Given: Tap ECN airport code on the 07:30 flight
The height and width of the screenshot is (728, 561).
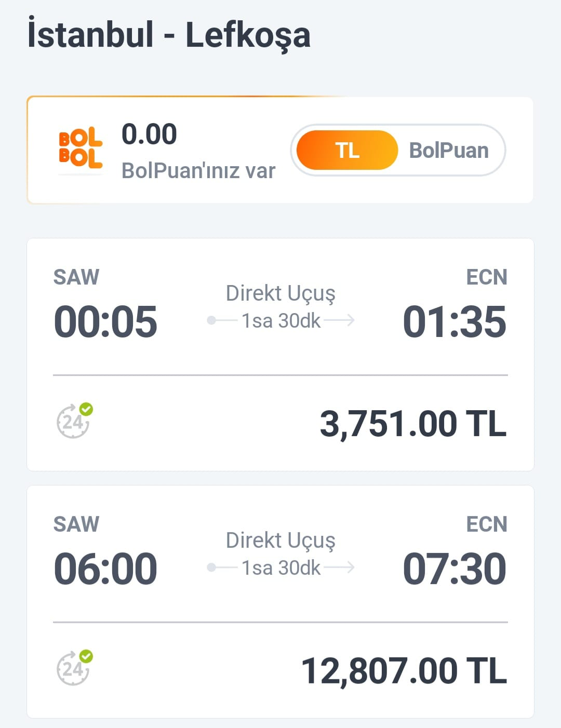Looking at the screenshot, I should click(x=486, y=524).
